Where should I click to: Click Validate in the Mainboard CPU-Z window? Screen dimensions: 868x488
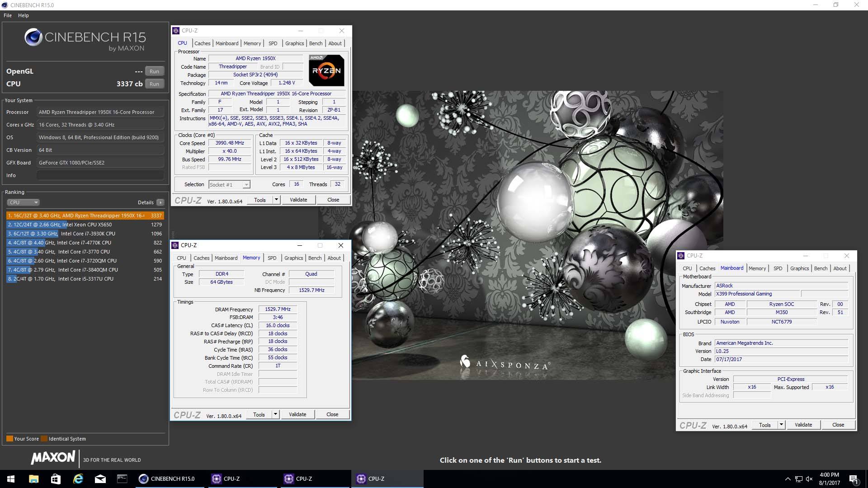click(803, 425)
